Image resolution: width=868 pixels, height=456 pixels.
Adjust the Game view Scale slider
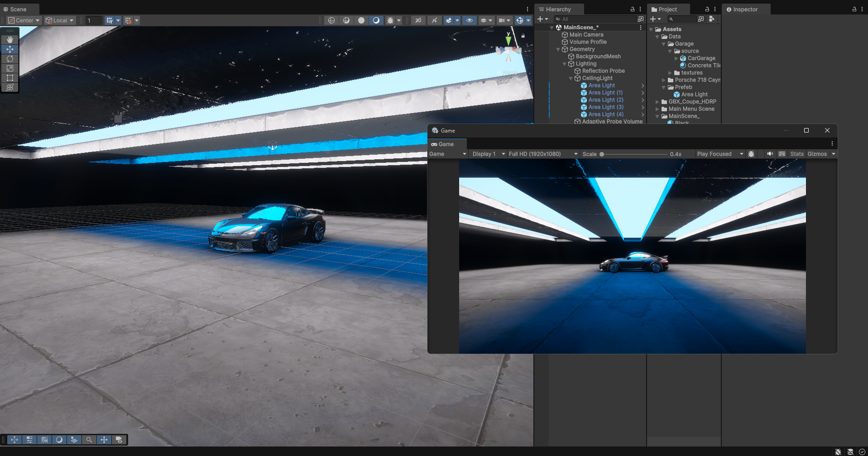[x=634, y=154]
